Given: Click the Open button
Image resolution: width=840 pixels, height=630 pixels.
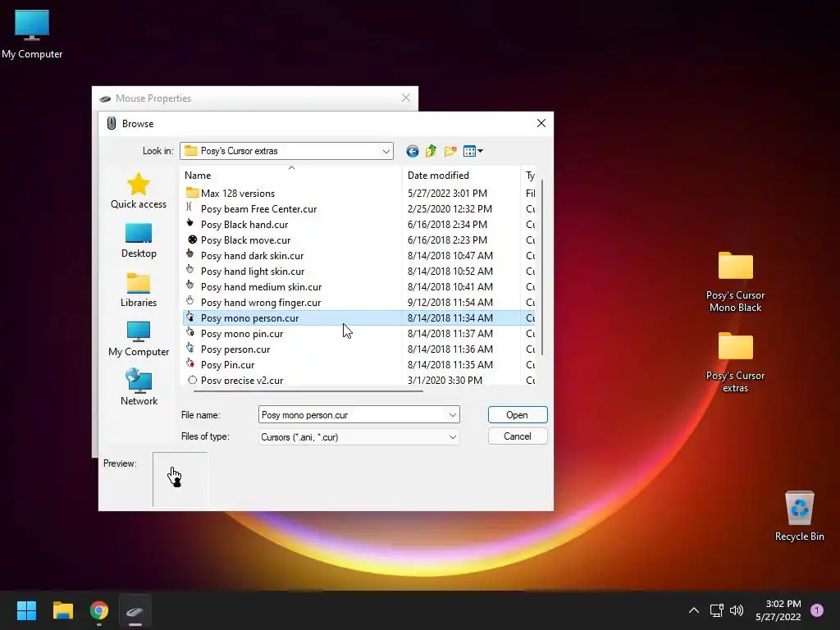Looking at the screenshot, I should click(518, 414).
